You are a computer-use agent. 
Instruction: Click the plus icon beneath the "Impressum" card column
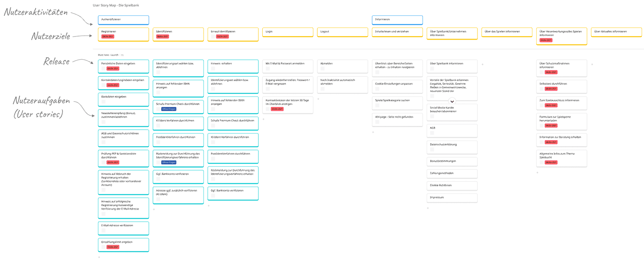click(x=428, y=208)
